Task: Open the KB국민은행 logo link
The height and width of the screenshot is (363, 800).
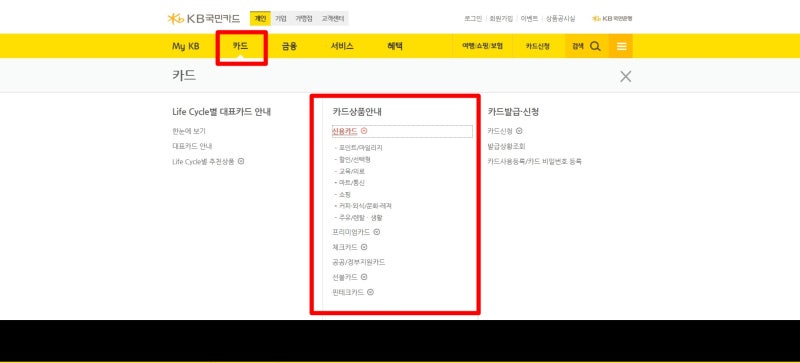Action: click(612, 19)
